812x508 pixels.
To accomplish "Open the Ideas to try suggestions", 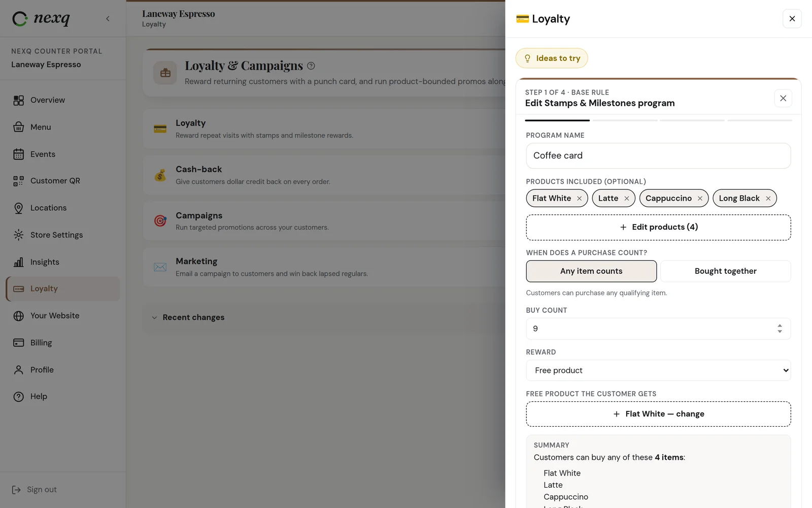I will point(552,58).
